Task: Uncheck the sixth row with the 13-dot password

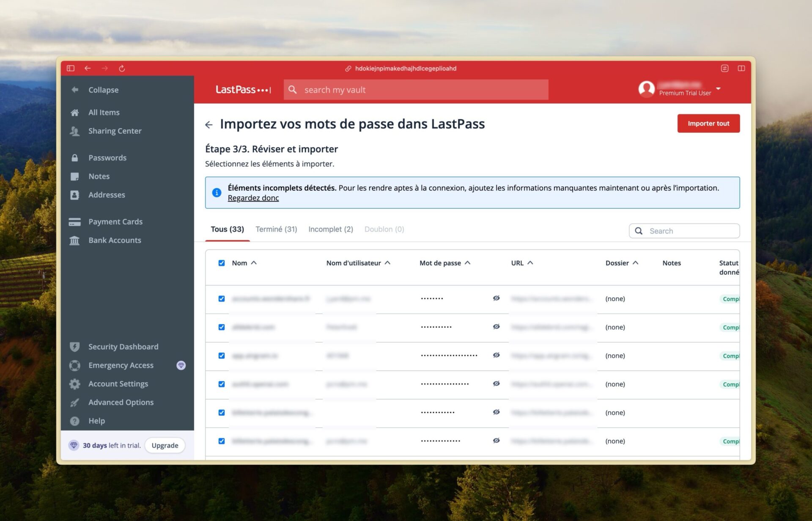Action: point(222,441)
